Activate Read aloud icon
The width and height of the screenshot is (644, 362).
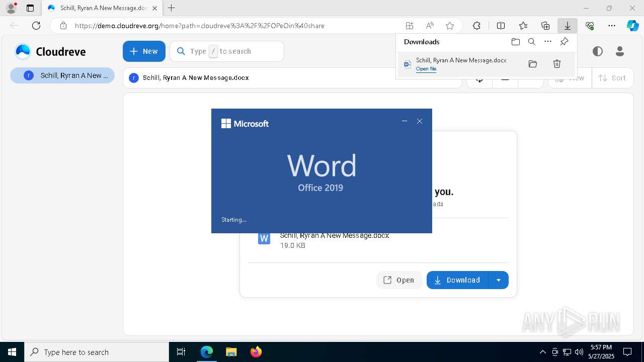[x=430, y=26]
